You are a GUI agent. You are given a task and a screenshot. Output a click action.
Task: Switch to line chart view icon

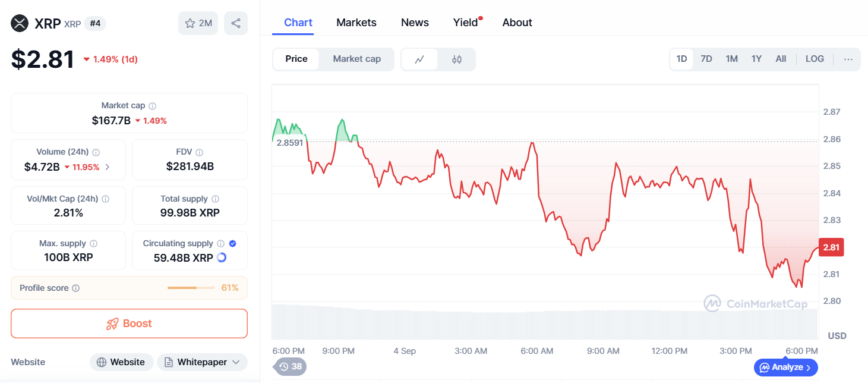coord(419,59)
